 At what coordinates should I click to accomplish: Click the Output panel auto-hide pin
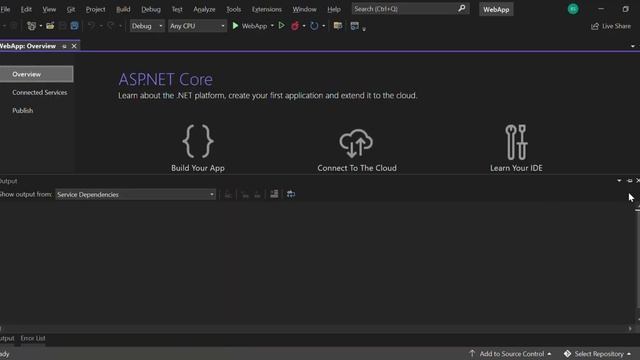[x=629, y=180]
